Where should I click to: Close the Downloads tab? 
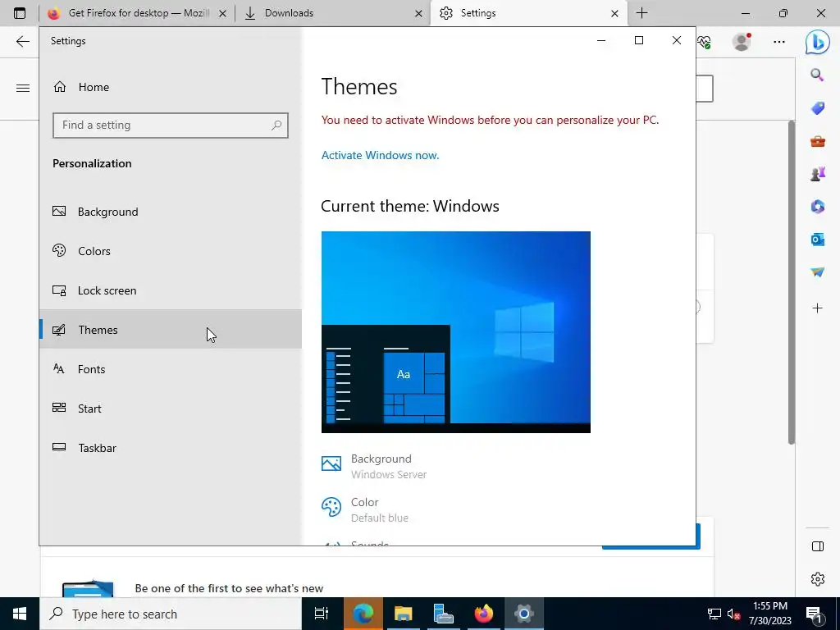418,13
